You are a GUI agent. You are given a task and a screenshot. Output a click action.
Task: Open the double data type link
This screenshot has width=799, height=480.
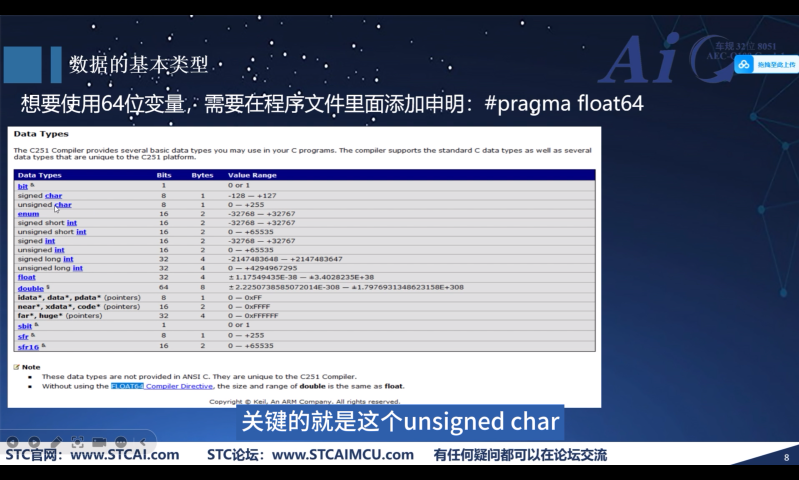click(31, 288)
